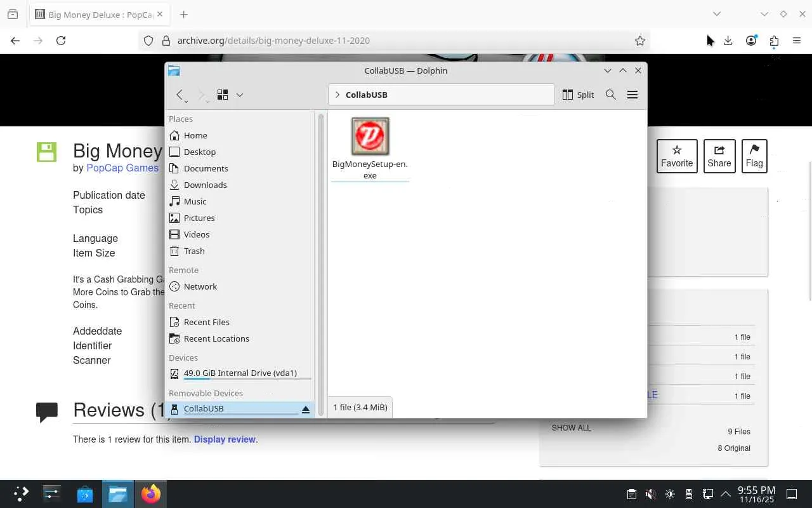Select the Big Money Deluxe Firefox tab
812x508 pixels.
99,15
